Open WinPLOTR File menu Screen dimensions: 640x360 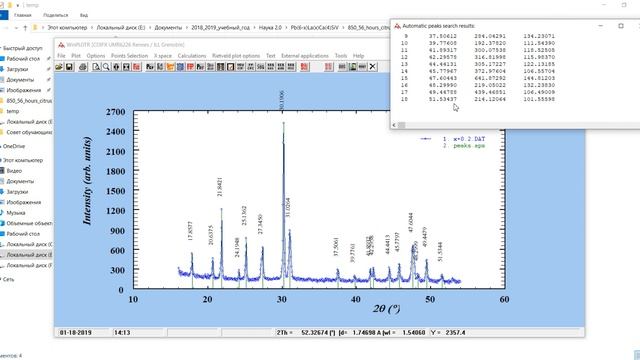click(61, 56)
